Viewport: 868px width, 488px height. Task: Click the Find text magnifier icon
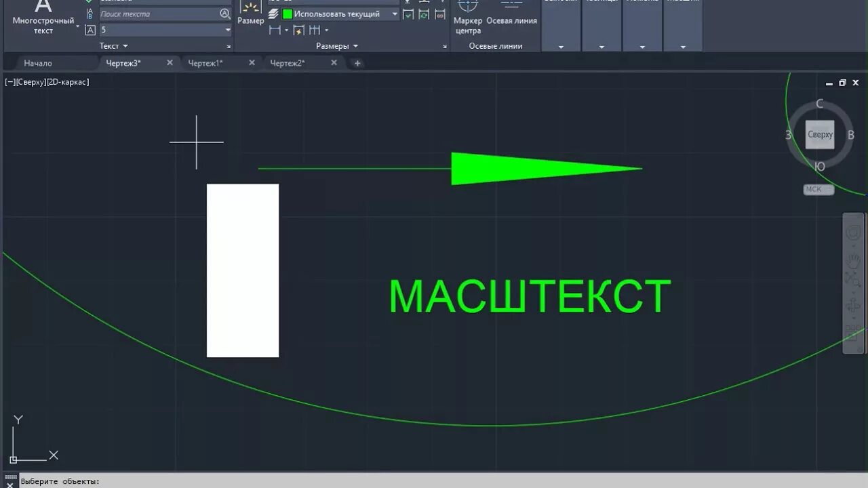click(225, 14)
